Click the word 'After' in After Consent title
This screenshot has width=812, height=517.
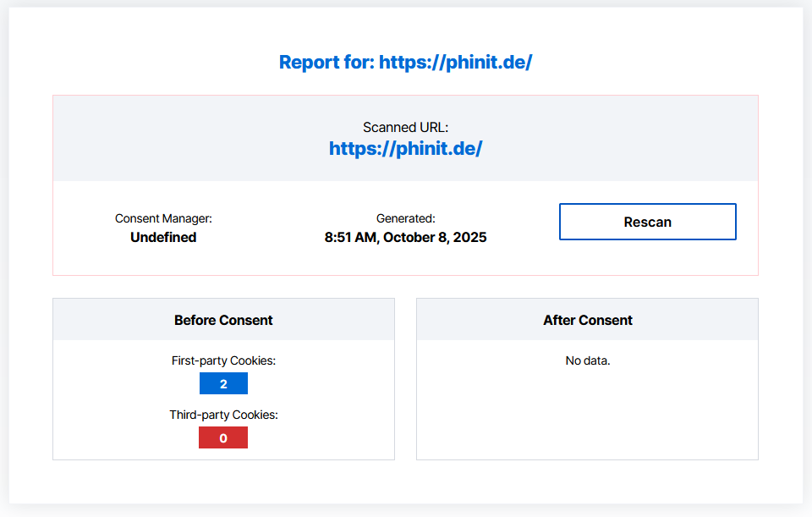pyautogui.click(x=560, y=320)
